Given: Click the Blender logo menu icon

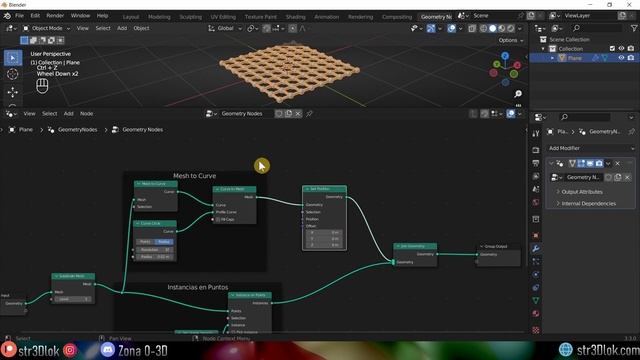Looking at the screenshot, I should 7,16.
